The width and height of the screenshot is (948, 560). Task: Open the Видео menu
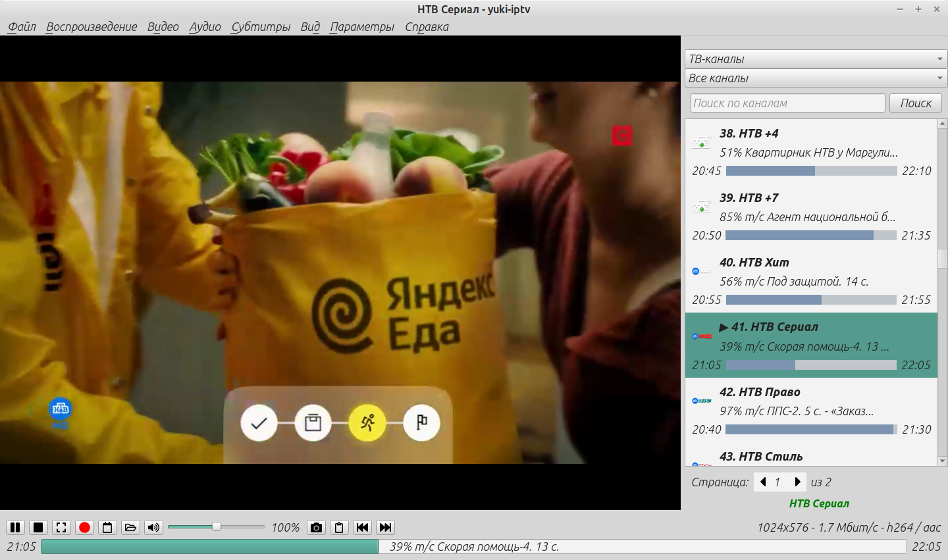point(163,27)
